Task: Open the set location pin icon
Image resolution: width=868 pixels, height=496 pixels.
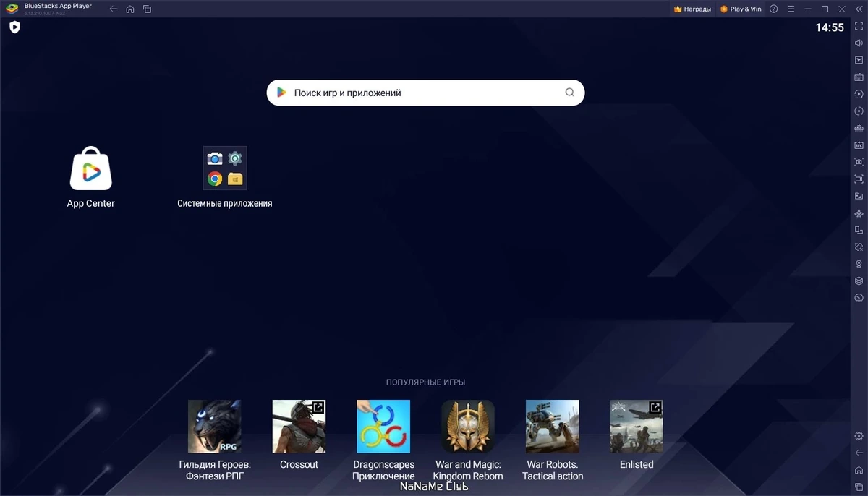Action: [859, 264]
